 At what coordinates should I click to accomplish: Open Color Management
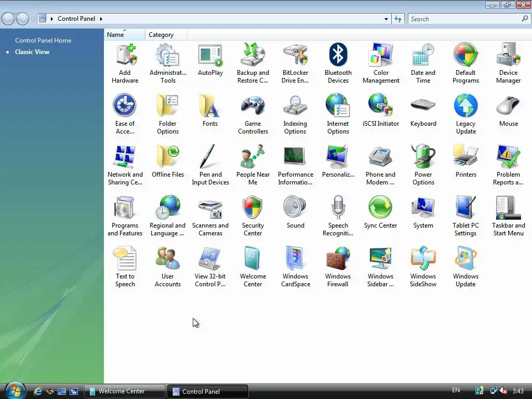coord(381,63)
